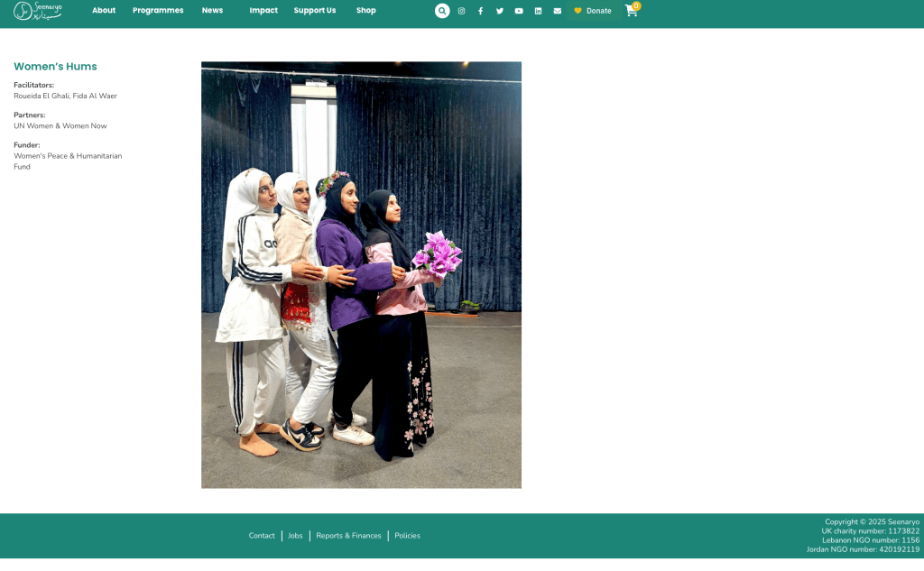Open the shopping cart

[631, 11]
